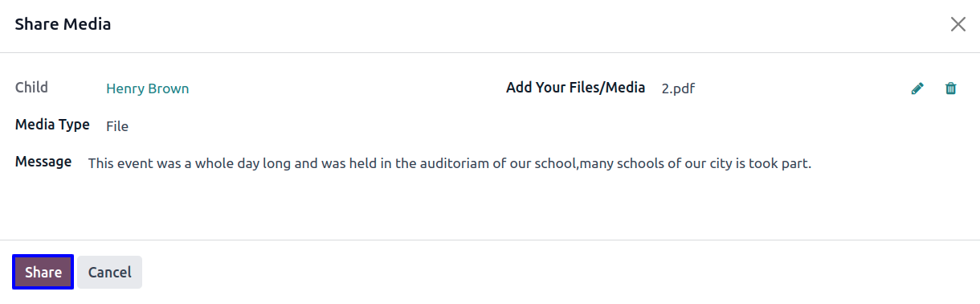Close the Share Media dialog with X
Screen dimensions: 980x304
pyautogui.click(x=958, y=24)
